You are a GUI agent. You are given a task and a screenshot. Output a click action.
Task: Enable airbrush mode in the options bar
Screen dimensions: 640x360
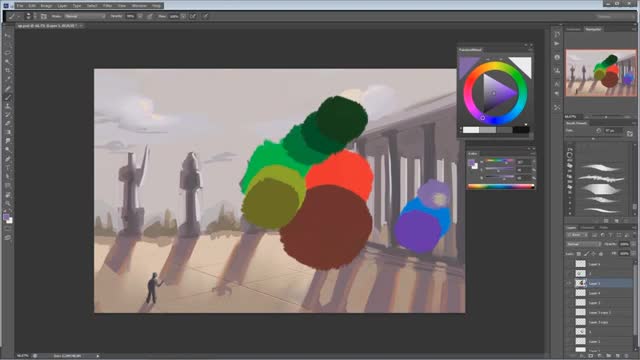193,16
